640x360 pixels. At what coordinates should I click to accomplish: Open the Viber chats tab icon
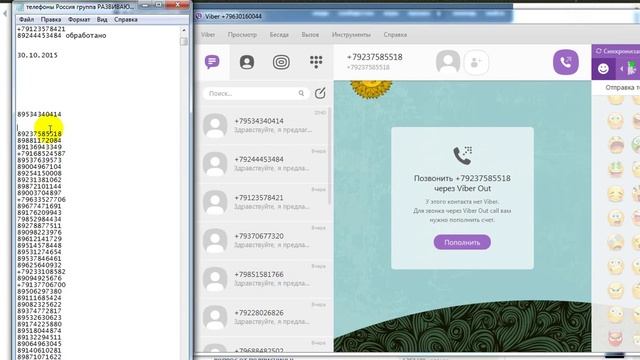pyautogui.click(x=212, y=62)
